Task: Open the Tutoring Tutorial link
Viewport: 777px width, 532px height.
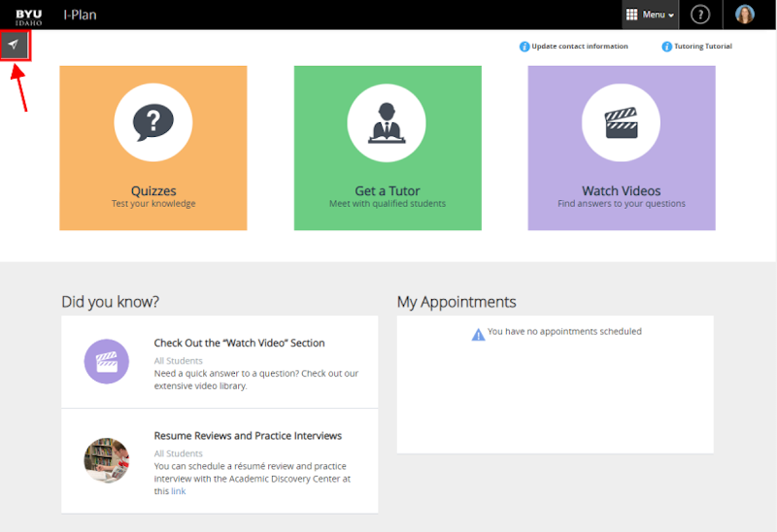Action: tap(703, 47)
